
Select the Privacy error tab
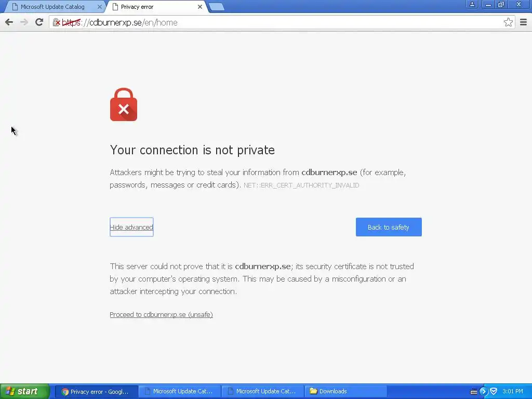coord(137,7)
